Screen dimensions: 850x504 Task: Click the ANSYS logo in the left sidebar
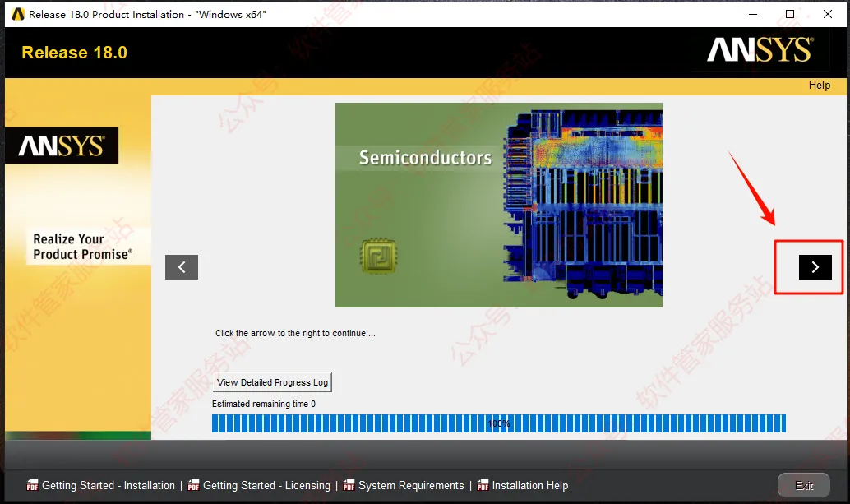click(x=62, y=146)
